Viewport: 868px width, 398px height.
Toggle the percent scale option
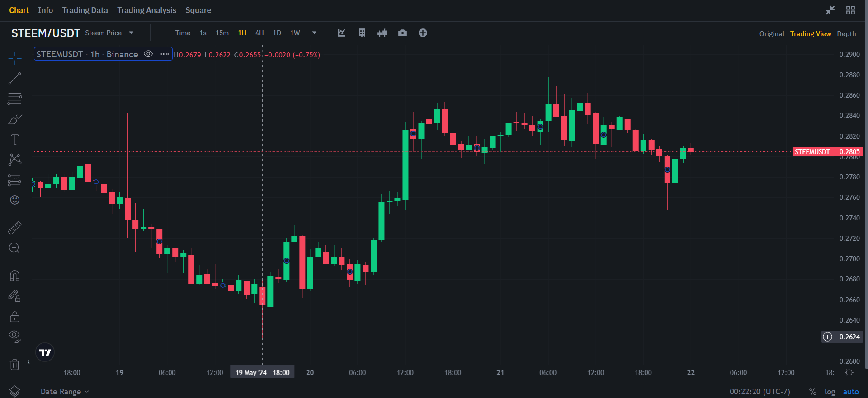(x=812, y=392)
